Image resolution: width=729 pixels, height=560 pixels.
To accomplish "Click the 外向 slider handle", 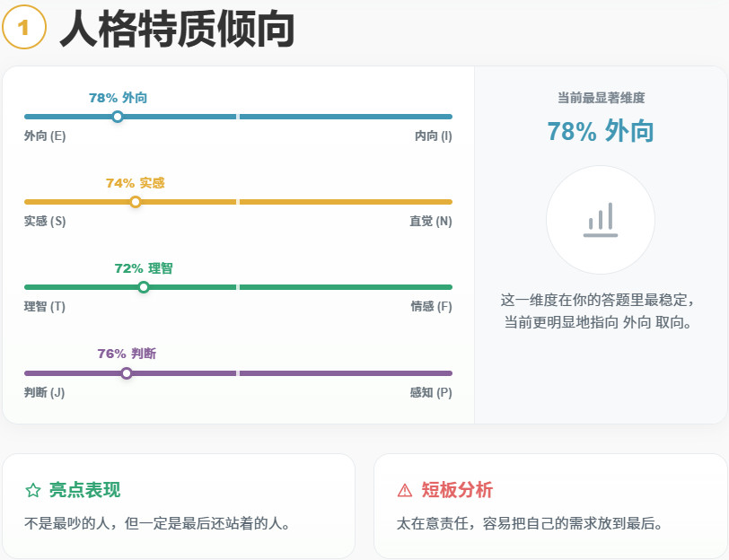I will pos(117,116).
